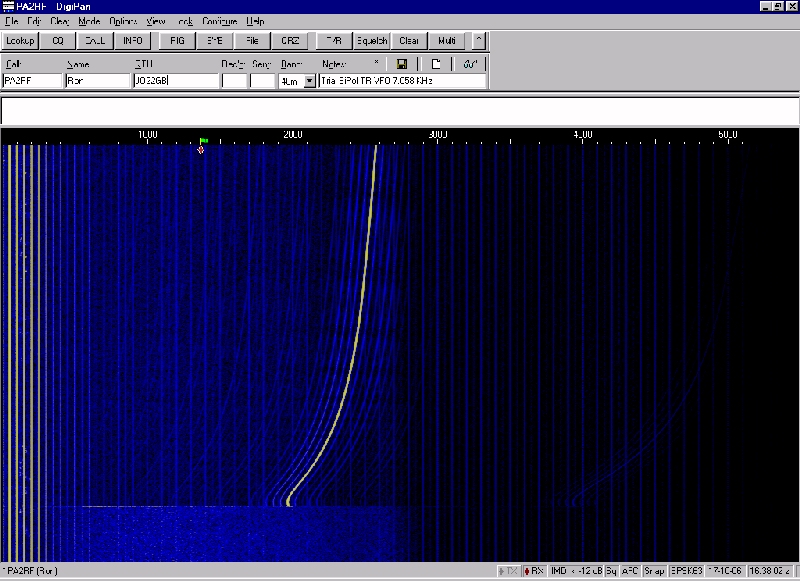
Task: Toggle the T/R transmit-receive button
Action: tap(332, 41)
